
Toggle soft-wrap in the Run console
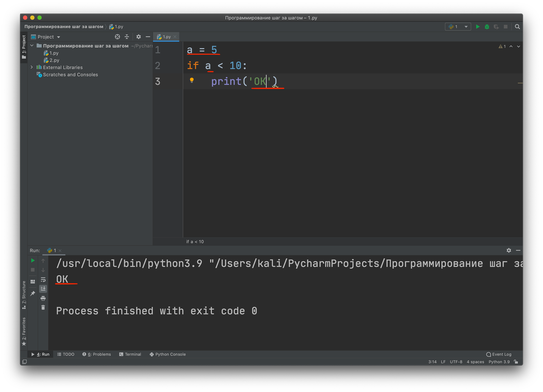pos(43,279)
